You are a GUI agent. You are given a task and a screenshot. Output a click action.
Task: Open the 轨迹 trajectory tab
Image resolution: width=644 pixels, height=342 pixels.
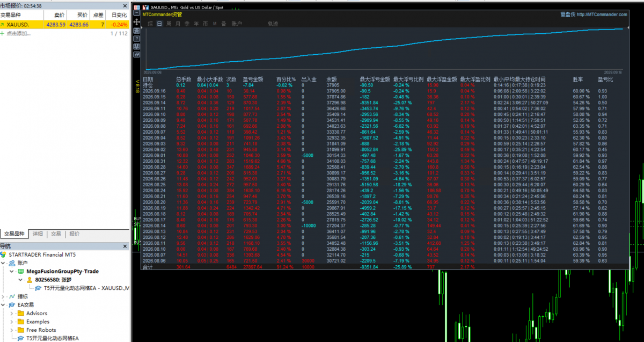point(273,24)
